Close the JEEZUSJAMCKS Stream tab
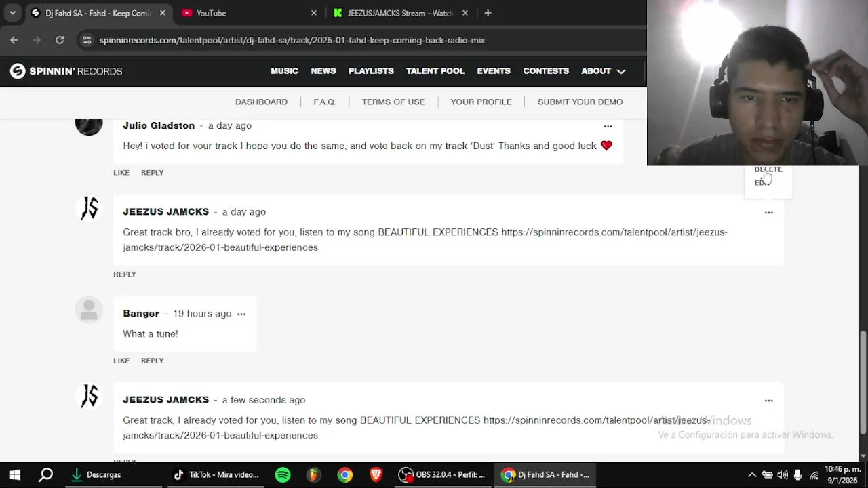This screenshot has height=488, width=868. (465, 13)
